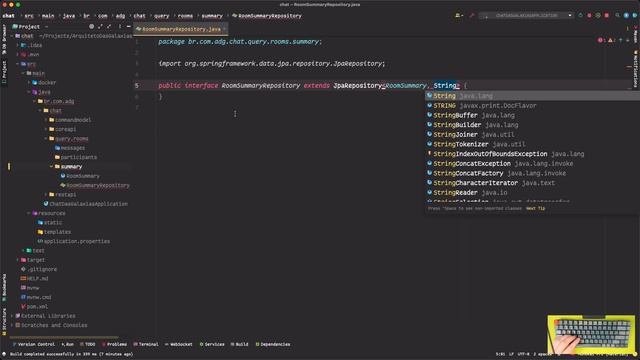
Task: Open the WebSocket tool window
Action: pyautogui.click(x=178, y=344)
